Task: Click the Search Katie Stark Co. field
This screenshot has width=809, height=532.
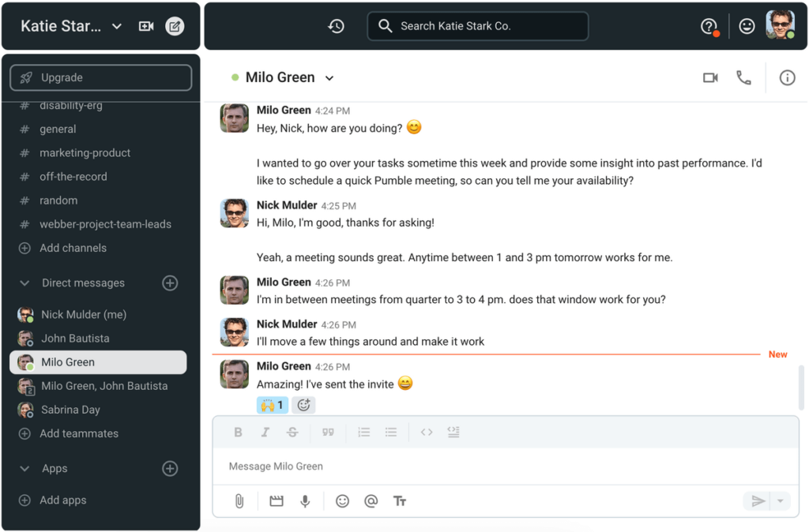Action: coord(477,25)
